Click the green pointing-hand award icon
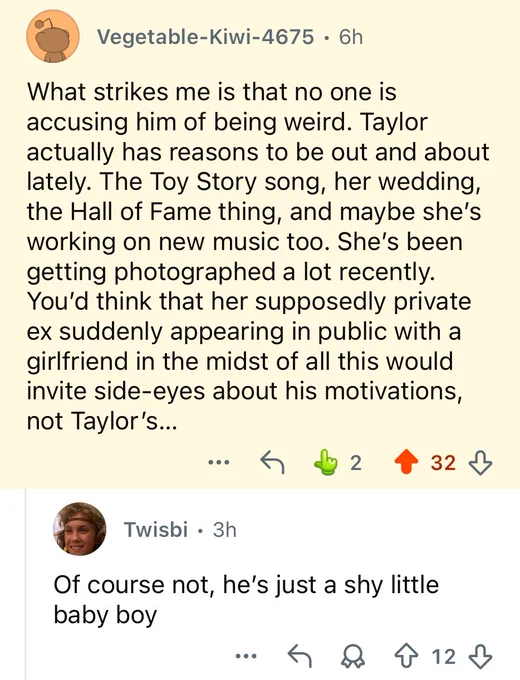 (x=327, y=462)
